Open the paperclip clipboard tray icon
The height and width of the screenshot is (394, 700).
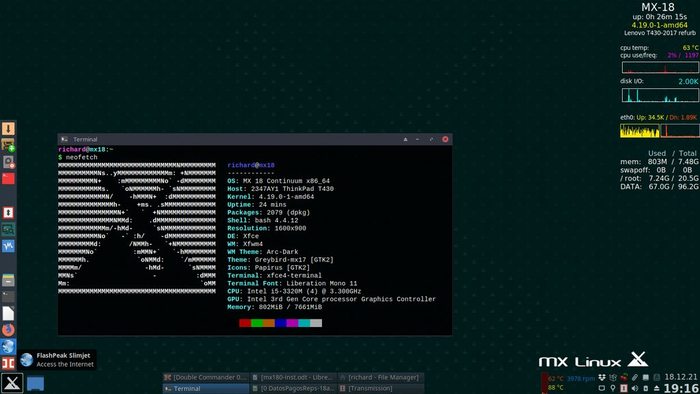[635, 377]
